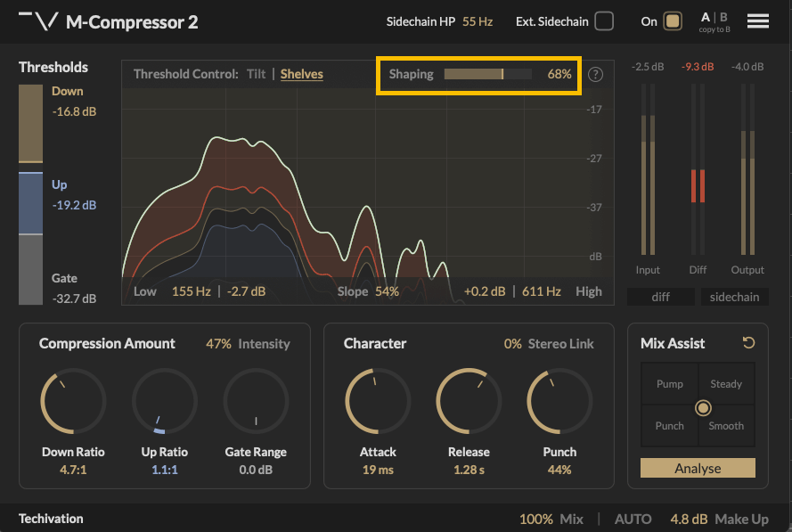Click the Sidechain HP 55 Hz value
The image size is (792, 532).
[478, 21]
